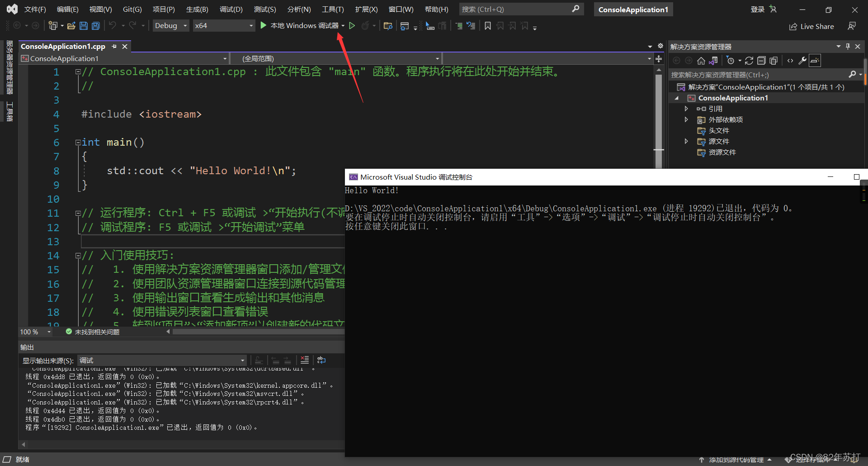This screenshot has height=466, width=868.
Task: Toggle a bookmark on the current line
Action: pyautogui.click(x=488, y=26)
